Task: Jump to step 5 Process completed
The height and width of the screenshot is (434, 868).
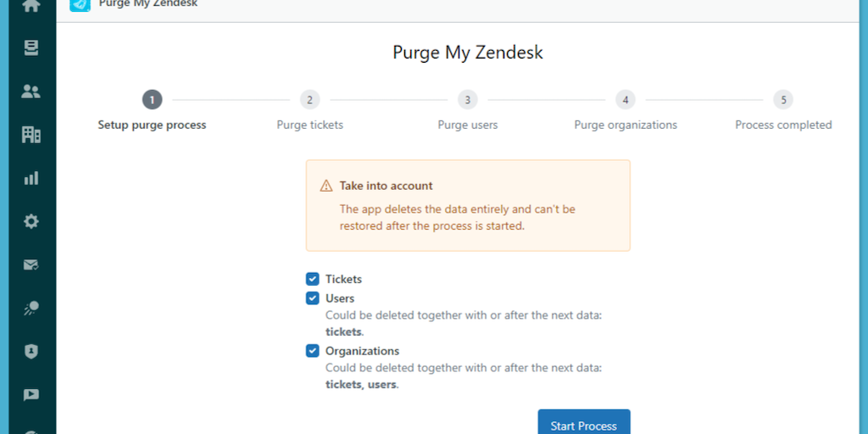Action: coord(783,100)
